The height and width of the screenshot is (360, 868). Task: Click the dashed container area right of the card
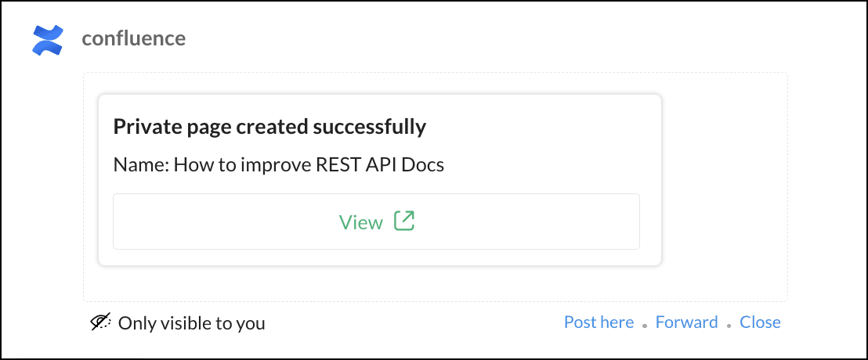(x=725, y=188)
